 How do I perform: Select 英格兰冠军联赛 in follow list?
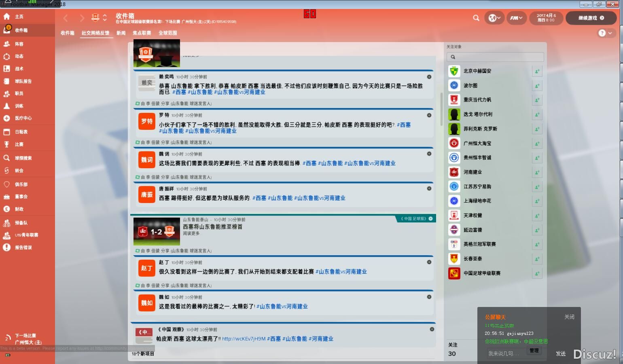pyautogui.click(x=479, y=244)
